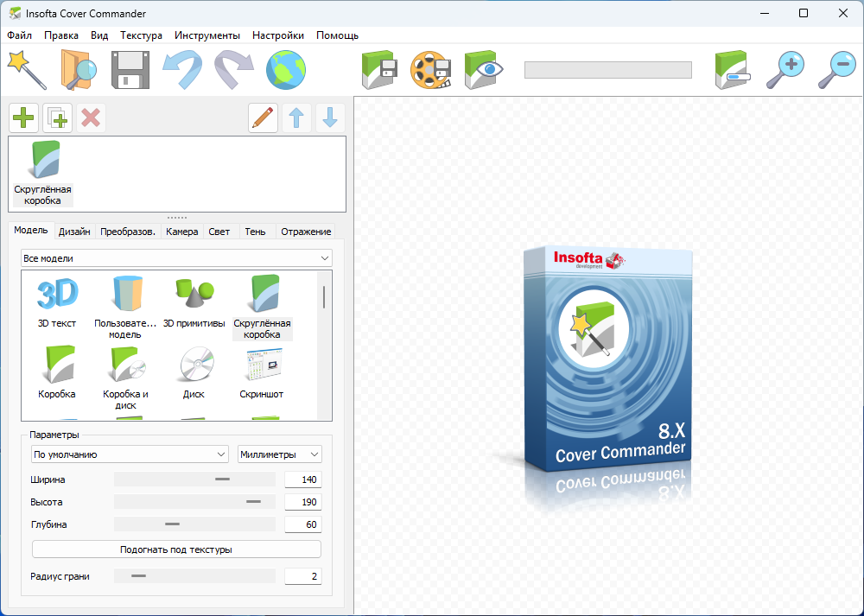Select the Пользовательская модель icon

pos(125,308)
